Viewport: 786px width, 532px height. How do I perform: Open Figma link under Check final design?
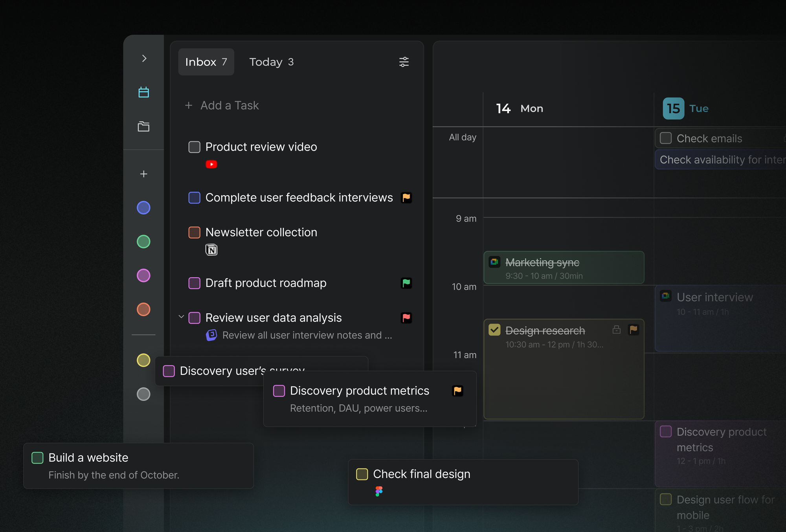379,491
